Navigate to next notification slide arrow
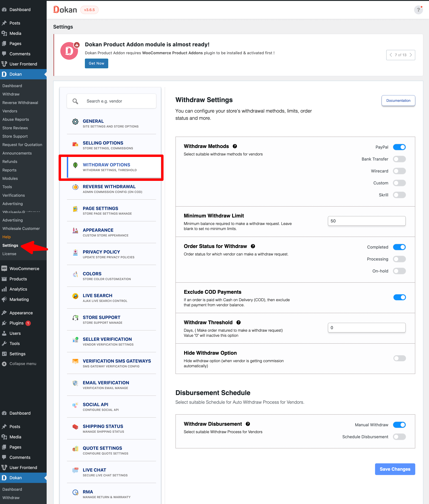This screenshot has width=429, height=504. [x=411, y=55]
